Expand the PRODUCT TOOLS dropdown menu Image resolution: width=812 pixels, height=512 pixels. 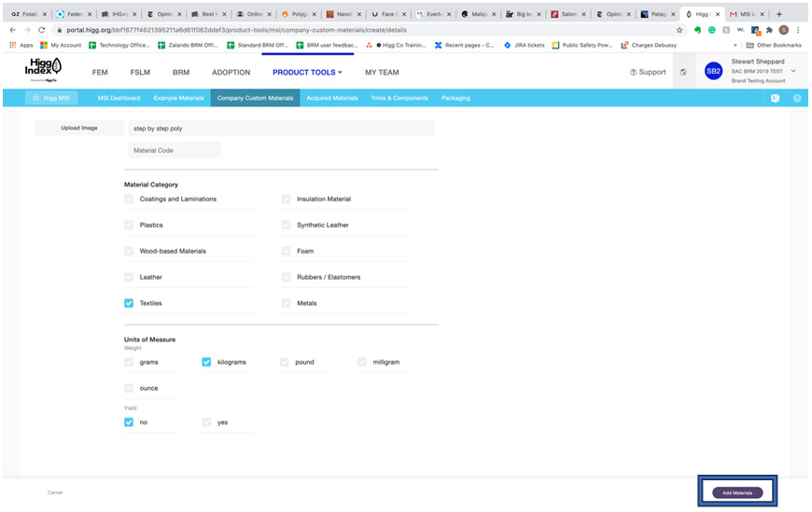(307, 73)
